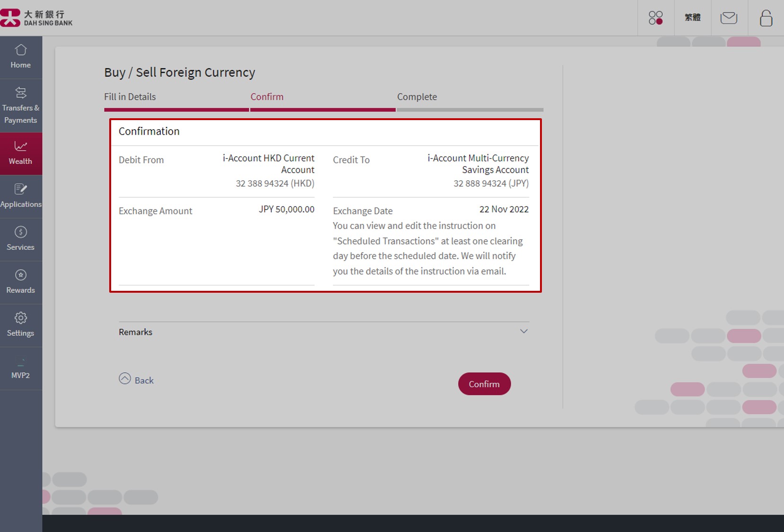Click the exchange date 22 Nov 2022
The width and height of the screenshot is (784, 532).
coord(504,209)
